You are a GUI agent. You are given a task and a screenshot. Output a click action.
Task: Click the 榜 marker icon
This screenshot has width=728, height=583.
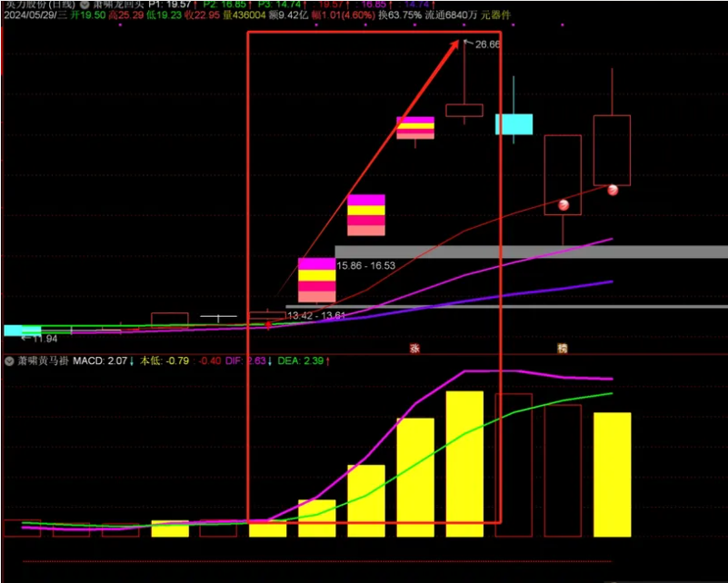[x=562, y=348]
